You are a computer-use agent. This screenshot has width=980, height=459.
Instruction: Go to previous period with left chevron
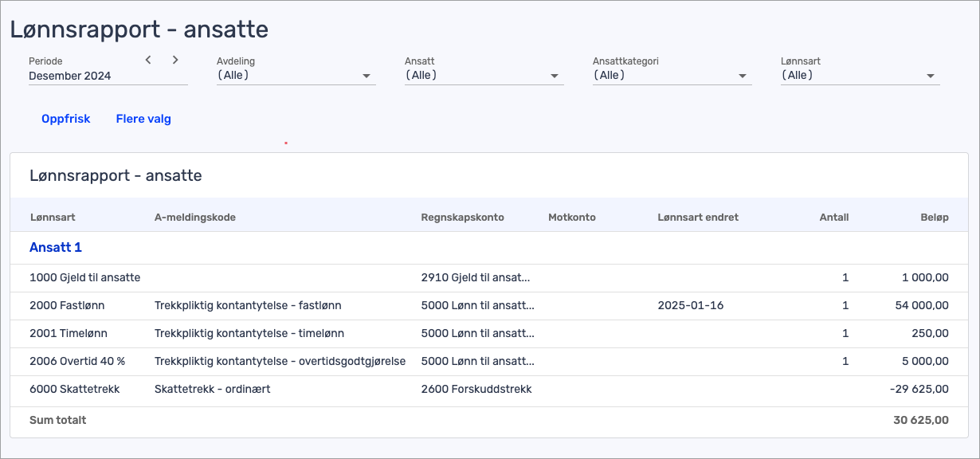148,60
